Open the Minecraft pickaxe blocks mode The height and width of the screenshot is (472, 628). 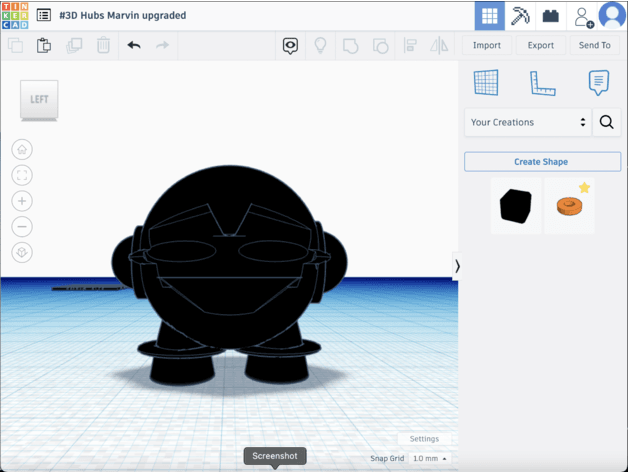520,16
